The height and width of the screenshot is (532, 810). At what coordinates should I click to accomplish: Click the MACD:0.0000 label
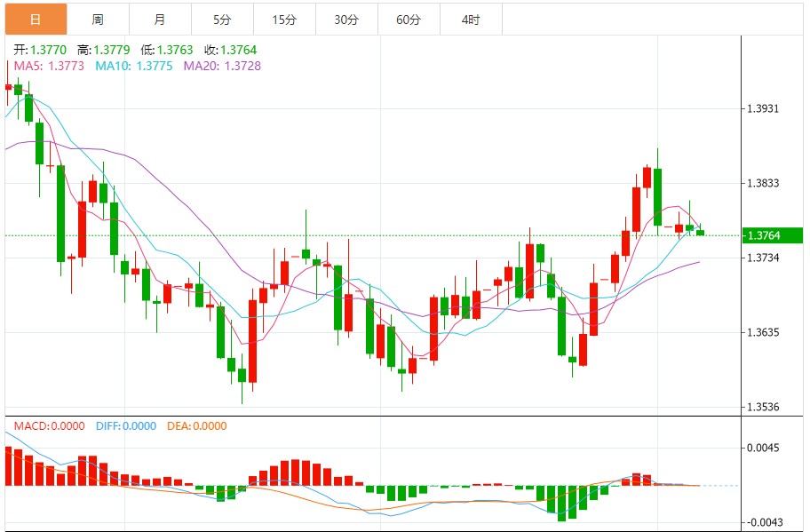(50, 426)
